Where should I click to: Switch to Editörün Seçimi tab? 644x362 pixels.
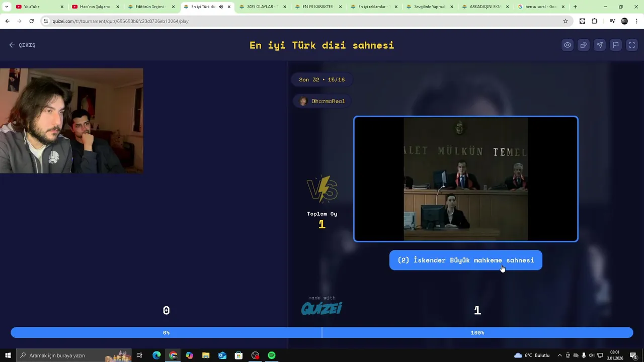point(150,7)
